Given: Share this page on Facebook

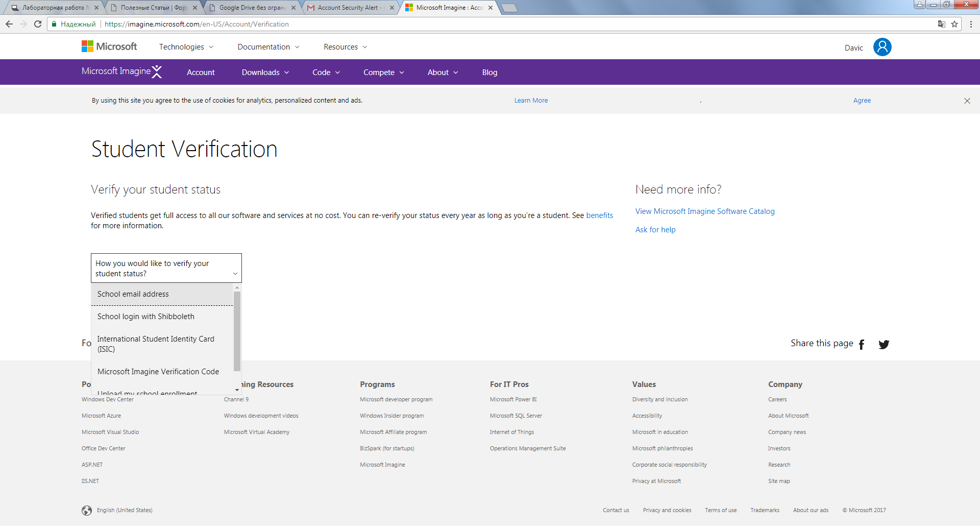Looking at the screenshot, I should click(862, 345).
